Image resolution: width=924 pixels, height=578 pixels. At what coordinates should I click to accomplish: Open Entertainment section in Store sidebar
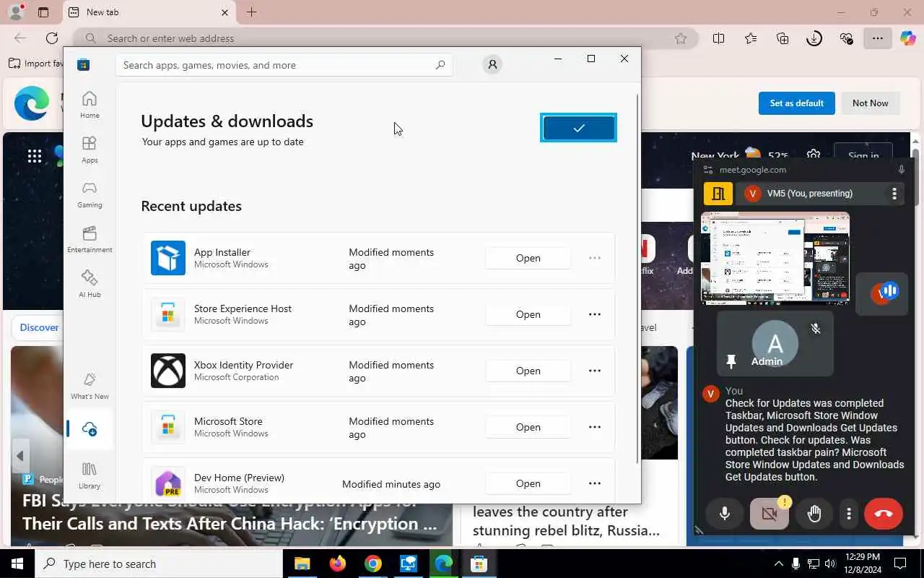click(90, 239)
